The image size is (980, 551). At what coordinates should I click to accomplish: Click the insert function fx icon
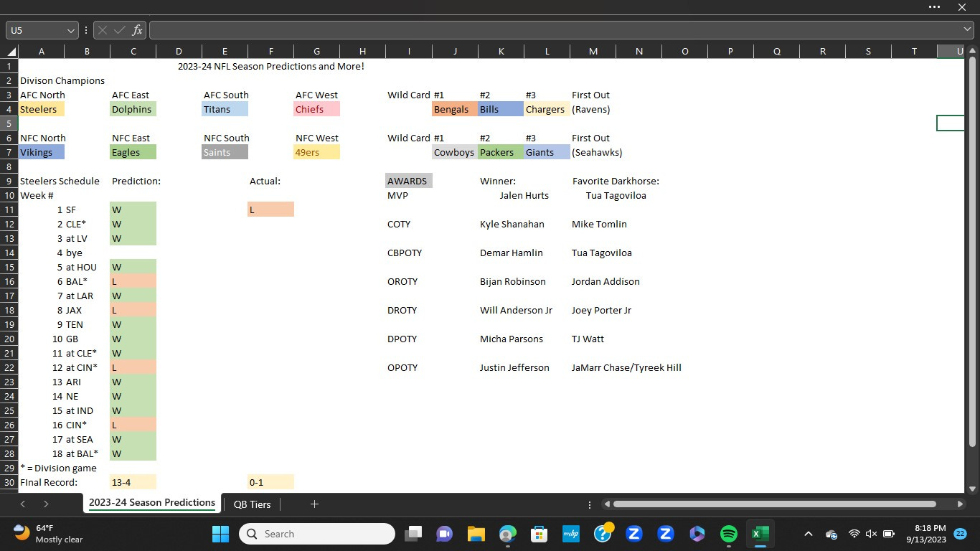137,30
